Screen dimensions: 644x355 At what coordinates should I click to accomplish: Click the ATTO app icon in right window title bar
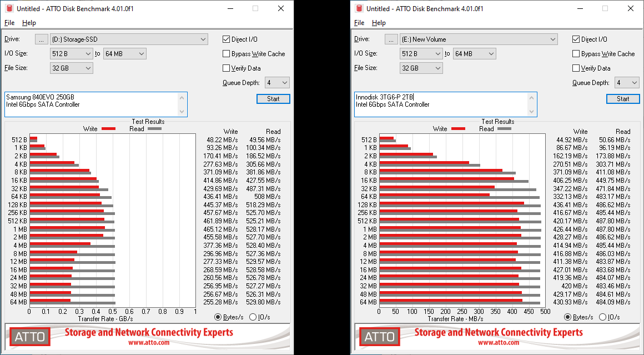[359, 8]
